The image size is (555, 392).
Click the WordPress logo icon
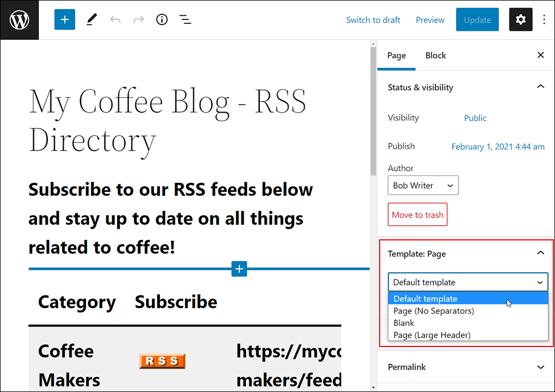coord(19,20)
